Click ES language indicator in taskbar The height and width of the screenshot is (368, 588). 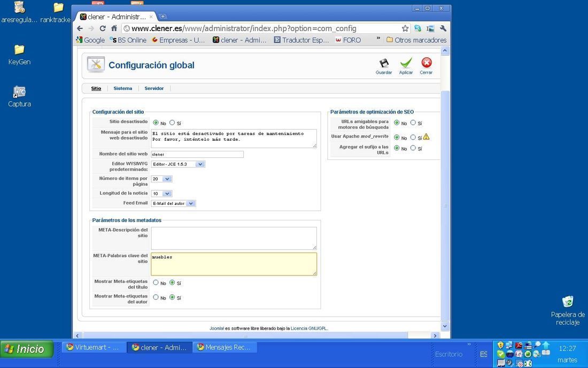pos(483,354)
